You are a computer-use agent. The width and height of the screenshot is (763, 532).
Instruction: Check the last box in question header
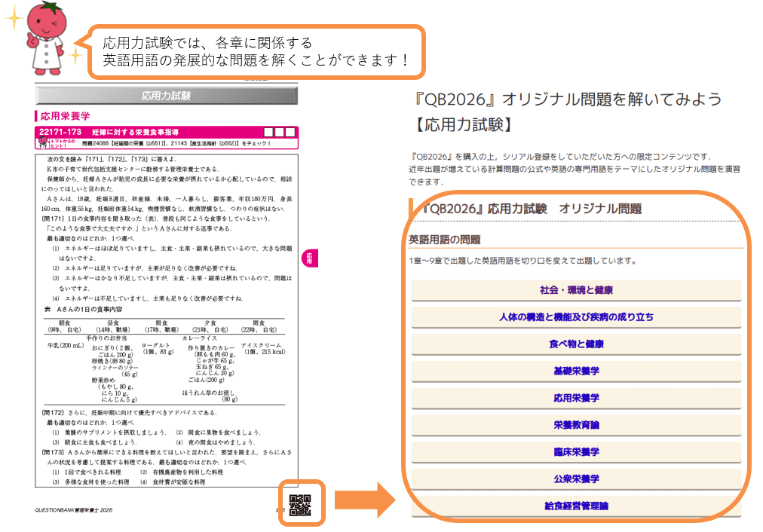point(290,132)
